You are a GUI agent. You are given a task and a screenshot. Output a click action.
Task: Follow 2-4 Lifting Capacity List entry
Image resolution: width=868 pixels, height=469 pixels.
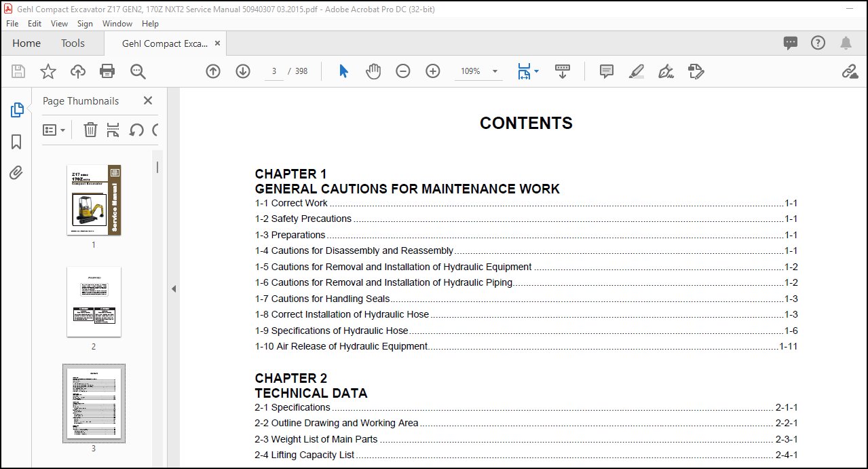point(526,455)
